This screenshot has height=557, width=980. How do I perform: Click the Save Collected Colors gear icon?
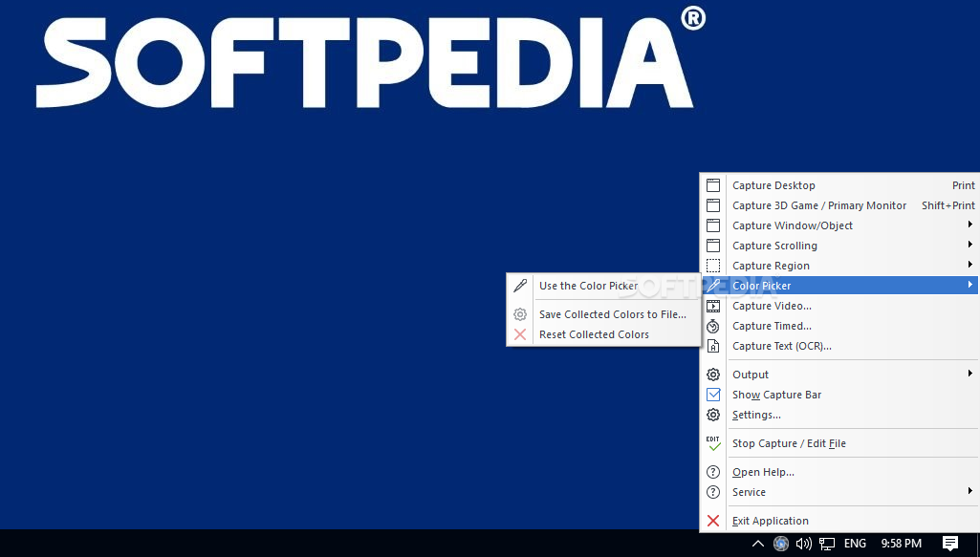click(x=520, y=314)
